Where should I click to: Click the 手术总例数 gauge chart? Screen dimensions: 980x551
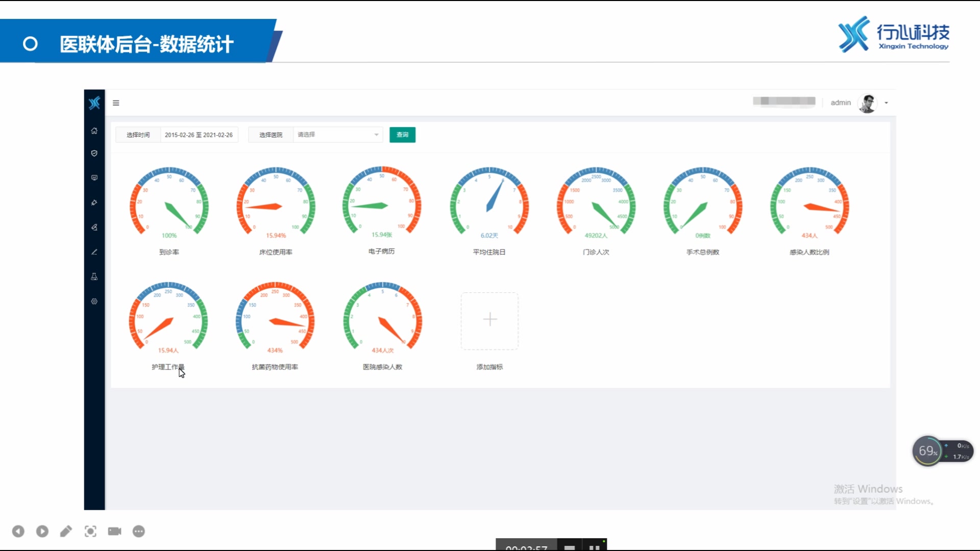(x=703, y=202)
